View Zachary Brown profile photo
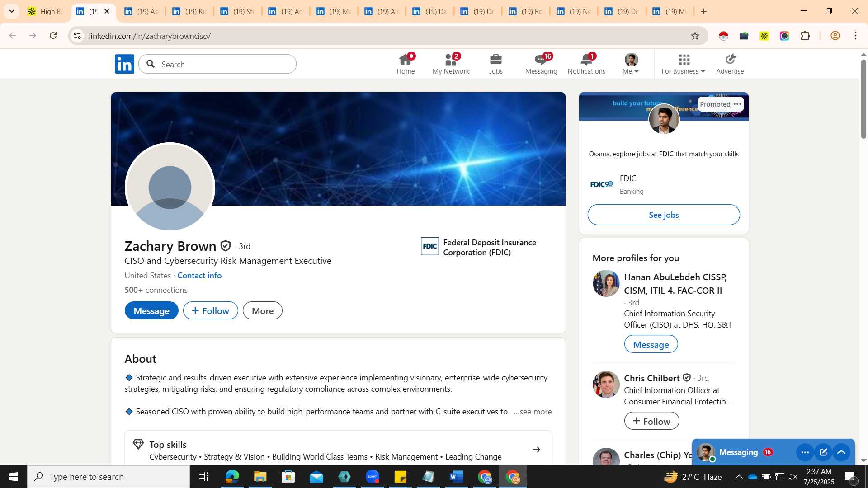 click(x=170, y=188)
